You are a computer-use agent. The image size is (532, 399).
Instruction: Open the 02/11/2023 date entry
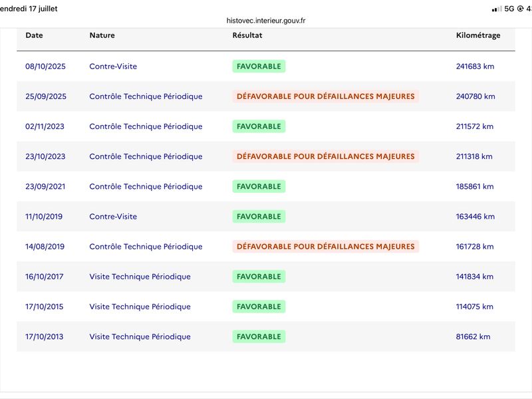[x=45, y=126]
